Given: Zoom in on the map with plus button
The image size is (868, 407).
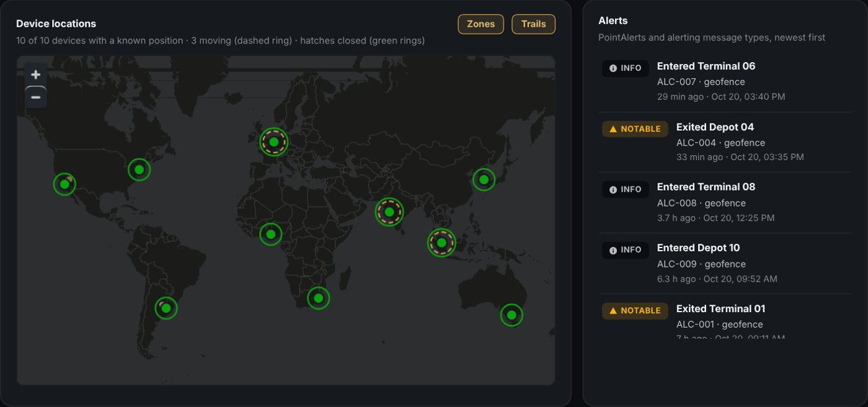Looking at the screenshot, I should [x=36, y=74].
